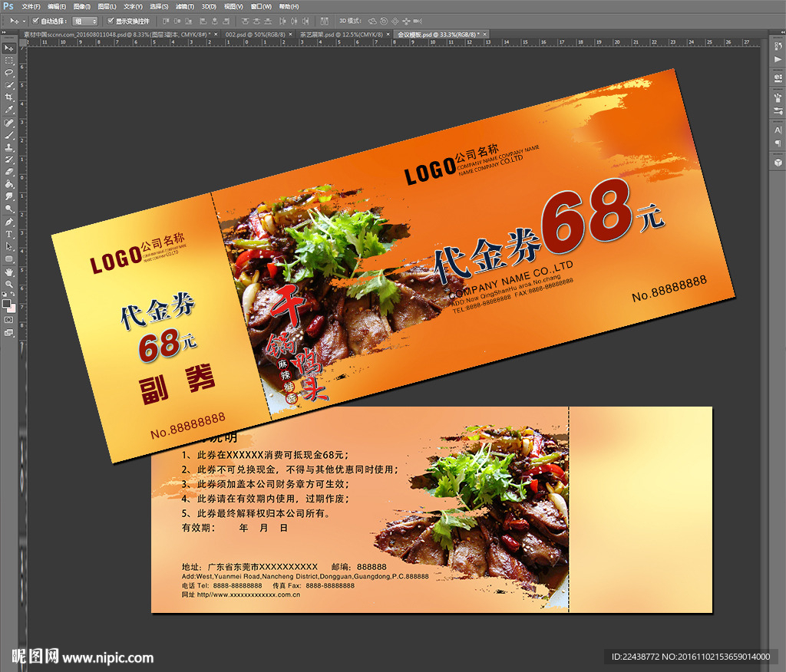786x672 pixels.
Task: Open the auto-select 组 dropdown
Action: click(84, 21)
